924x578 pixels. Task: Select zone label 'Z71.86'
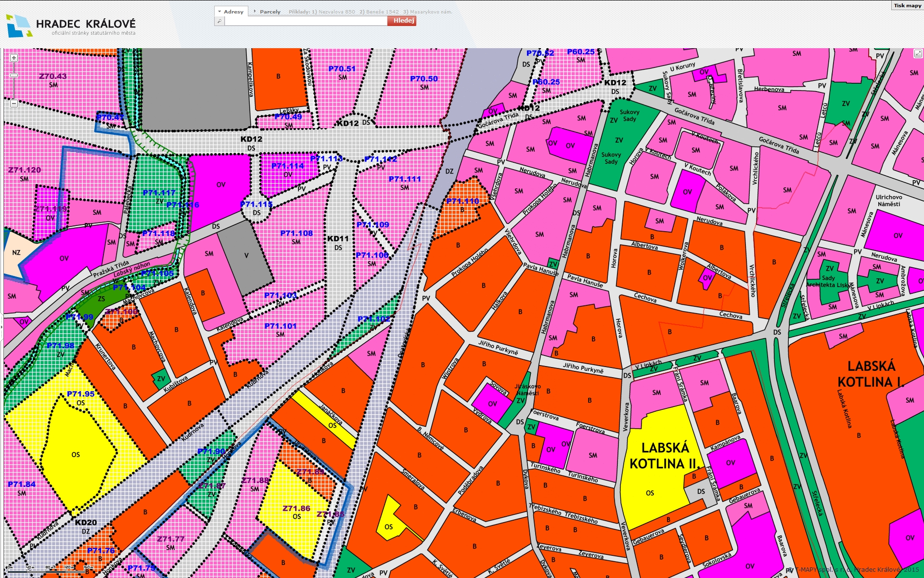click(x=296, y=508)
